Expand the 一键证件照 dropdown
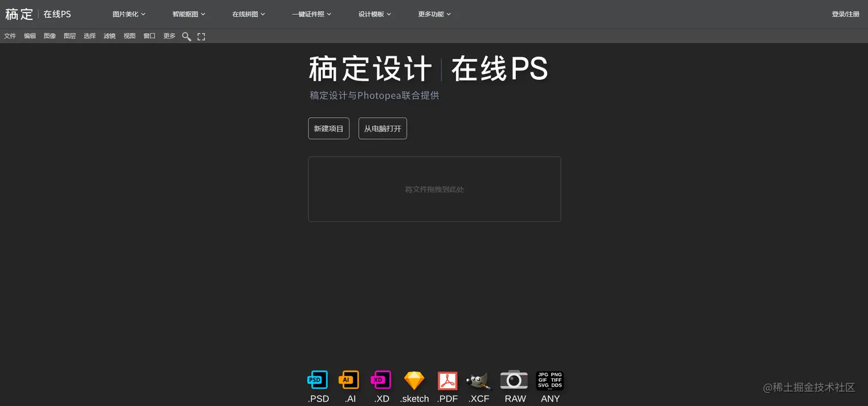868x406 pixels. [312, 14]
